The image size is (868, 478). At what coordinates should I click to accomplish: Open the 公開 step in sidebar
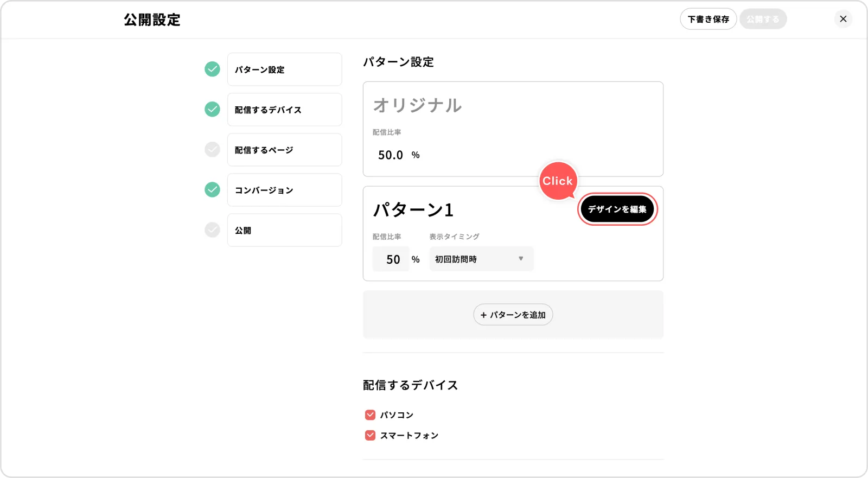[284, 230]
